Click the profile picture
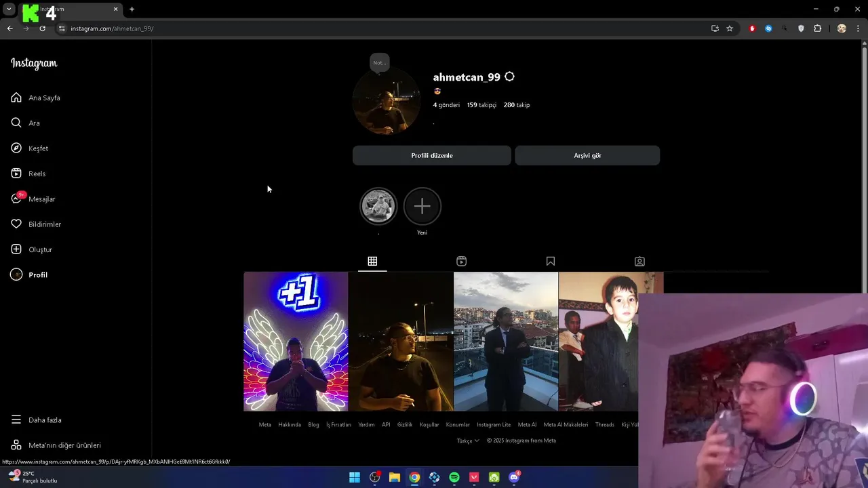 pyautogui.click(x=387, y=102)
